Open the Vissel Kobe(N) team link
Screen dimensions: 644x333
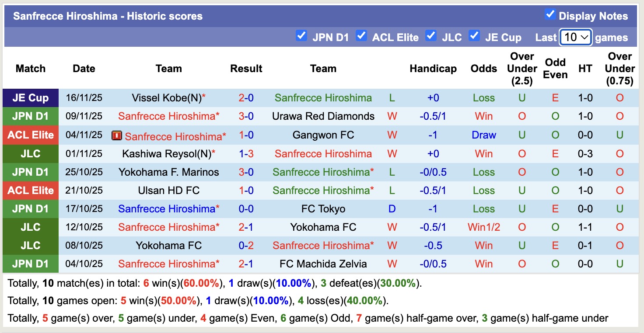pos(166,98)
